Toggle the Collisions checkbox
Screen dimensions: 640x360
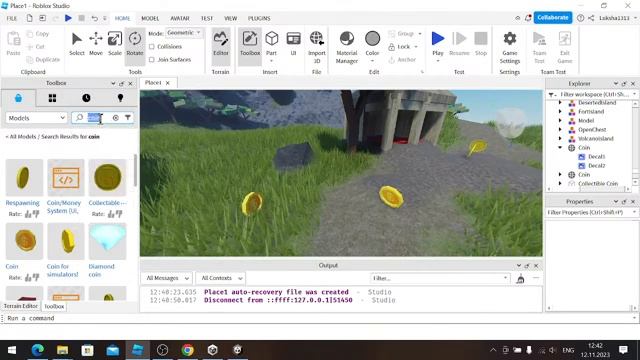pyautogui.click(x=152, y=47)
